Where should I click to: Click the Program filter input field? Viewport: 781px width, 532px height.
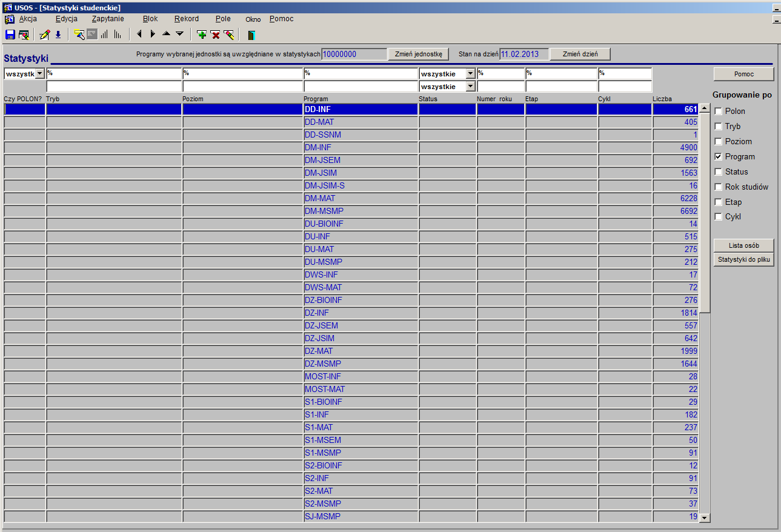(x=361, y=74)
